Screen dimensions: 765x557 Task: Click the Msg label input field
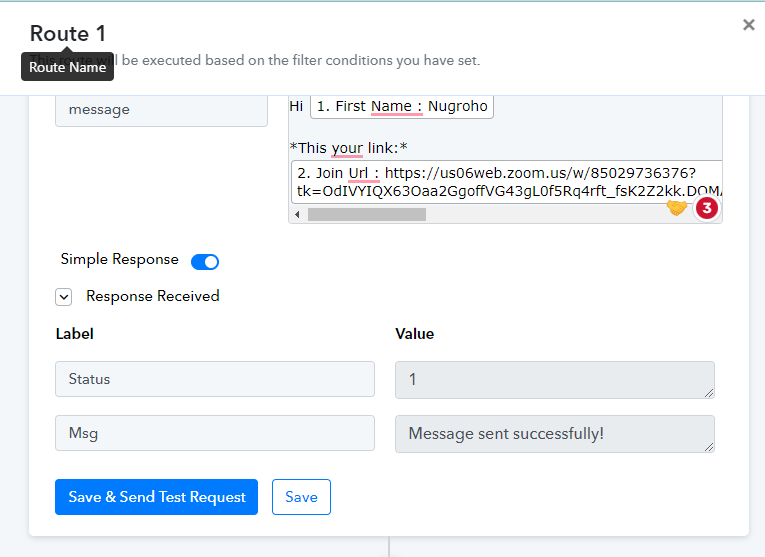215,433
